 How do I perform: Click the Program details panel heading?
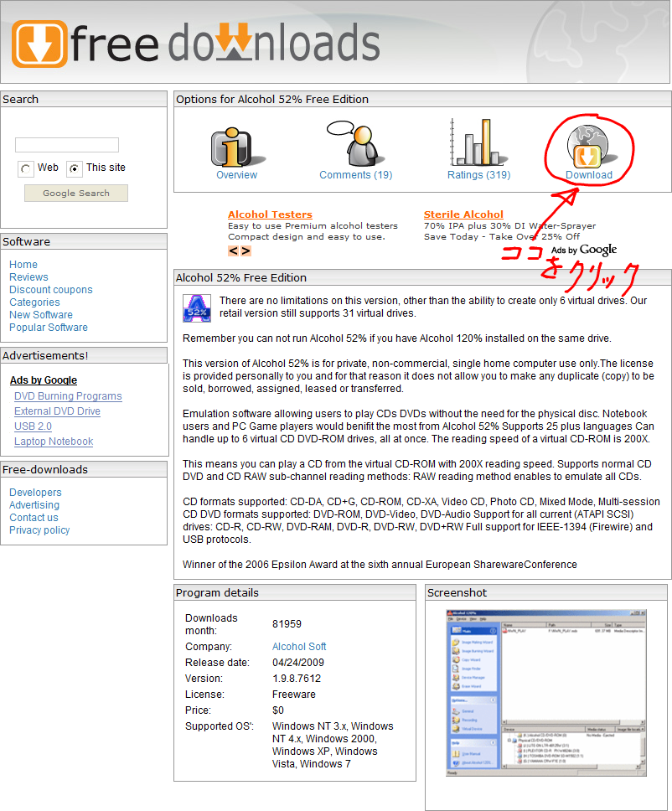(x=217, y=592)
